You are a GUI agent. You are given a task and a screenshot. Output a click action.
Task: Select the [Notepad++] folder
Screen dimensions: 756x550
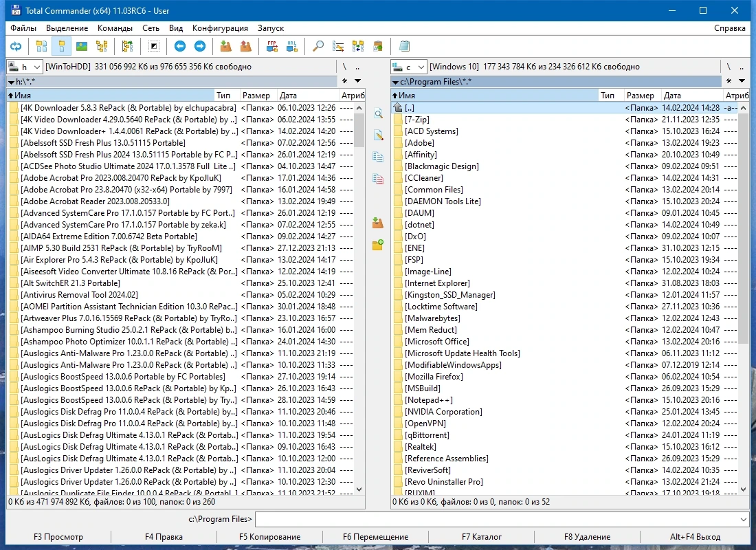click(564, 400)
